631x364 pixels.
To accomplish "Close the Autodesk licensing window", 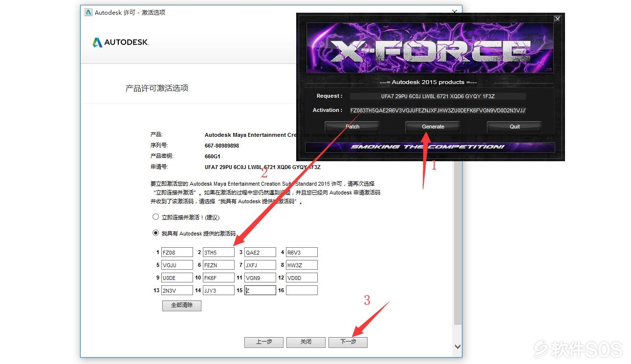I will point(455,12).
